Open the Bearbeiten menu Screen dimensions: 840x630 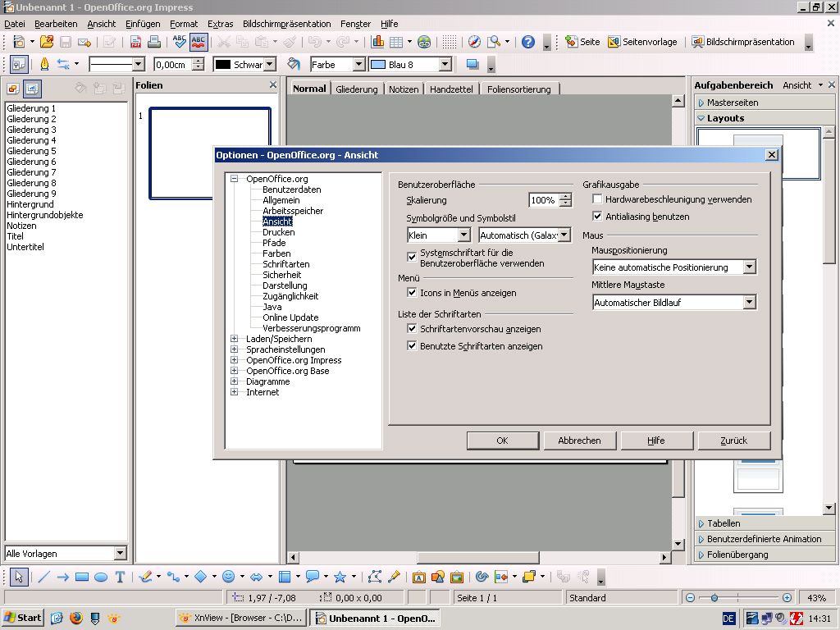point(57,24)
